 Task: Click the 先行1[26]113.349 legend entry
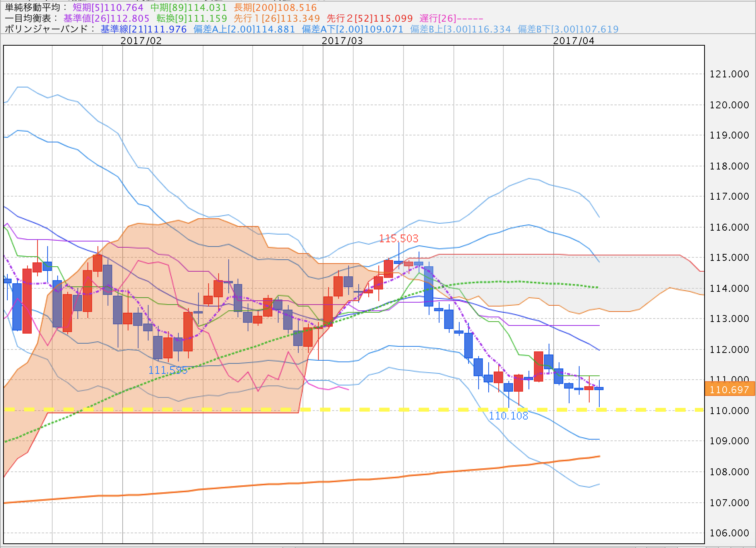click(x=277, y=18)
